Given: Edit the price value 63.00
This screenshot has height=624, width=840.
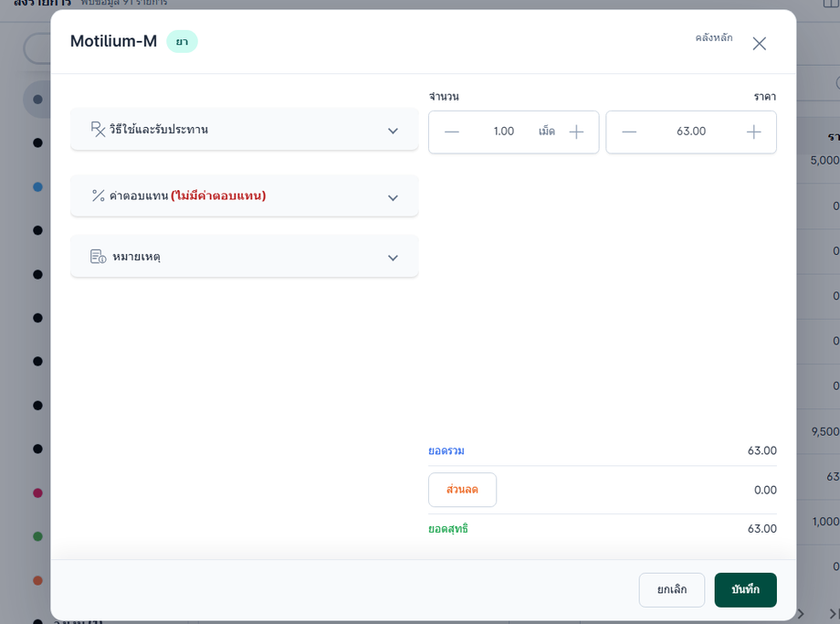Looking at the screenshot, I should point(691,132).
